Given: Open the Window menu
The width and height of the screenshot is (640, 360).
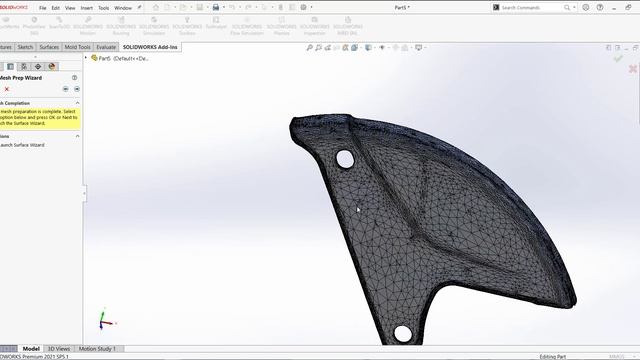Looking at the screenshot, I should point(123,8).
